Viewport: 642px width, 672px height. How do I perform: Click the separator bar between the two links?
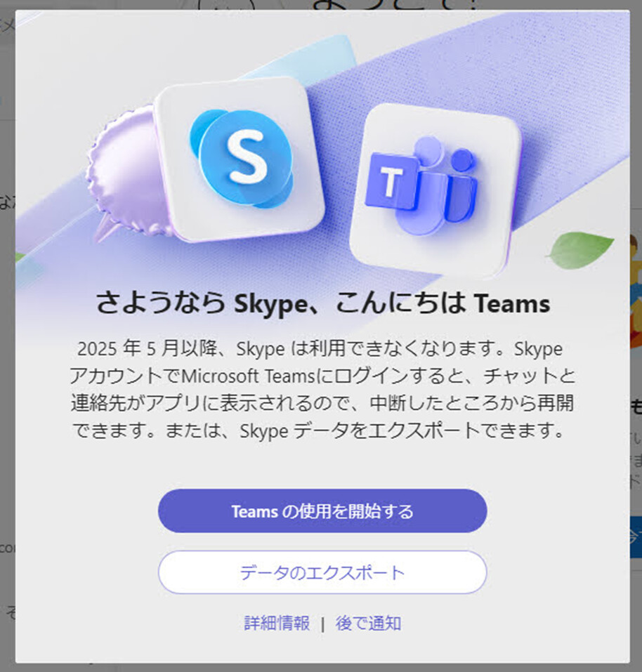point(322,624)
